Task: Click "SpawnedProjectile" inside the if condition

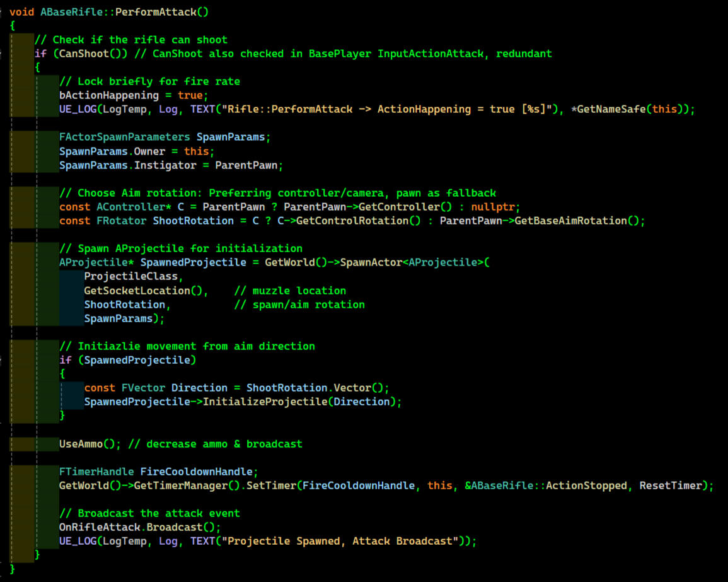Action: (x=137, y=361)
